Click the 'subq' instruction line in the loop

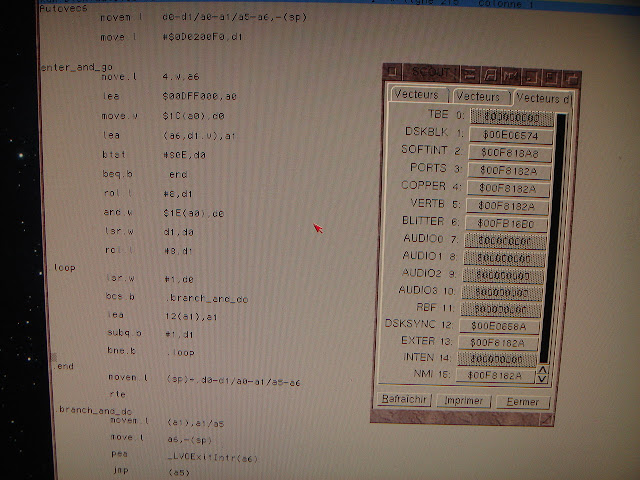[x=150, y=333]
